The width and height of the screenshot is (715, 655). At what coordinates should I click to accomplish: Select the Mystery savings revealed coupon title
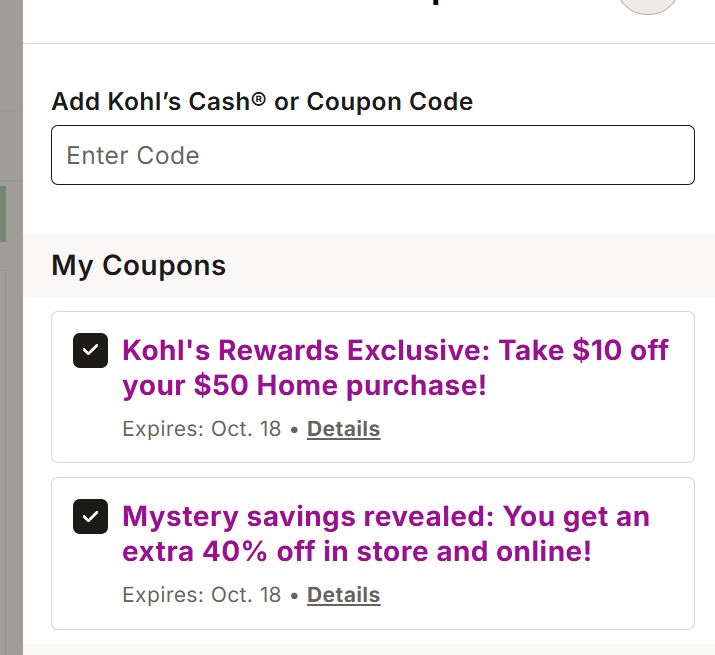click(386, 534)
